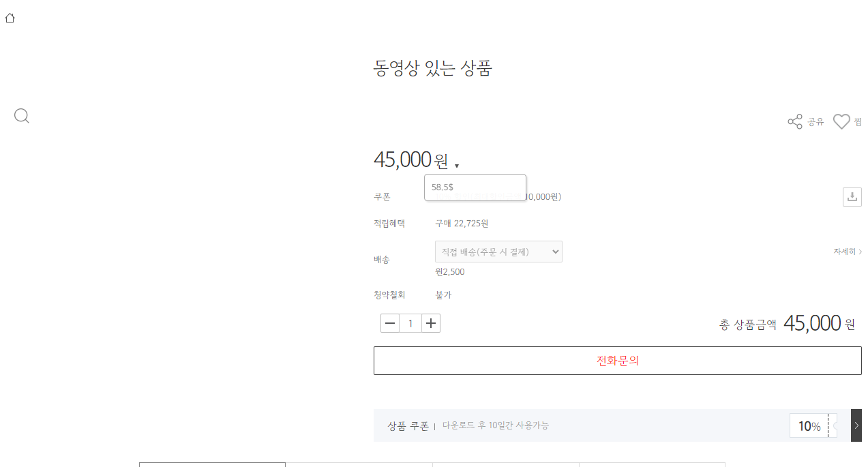The image size is (868, 467).
Task: Open the 자세히 details link
Action: point(847,252)
